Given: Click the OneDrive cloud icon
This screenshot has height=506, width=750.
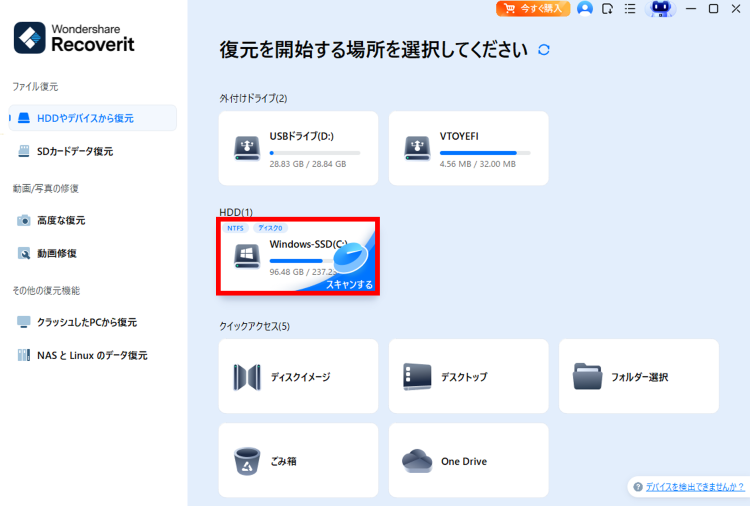Looking at the screenshot, I should (417, 461).
